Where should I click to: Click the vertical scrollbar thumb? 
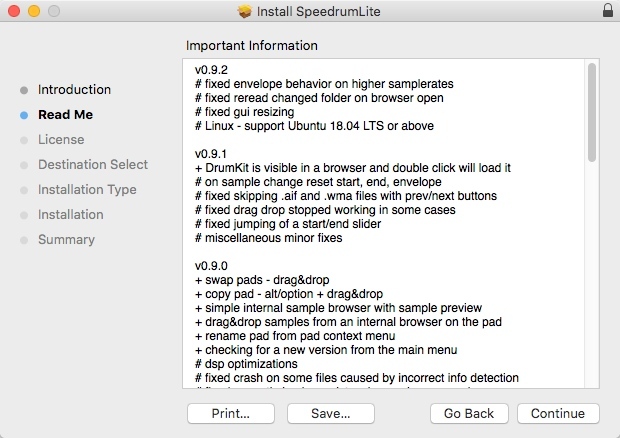(592, 112)
